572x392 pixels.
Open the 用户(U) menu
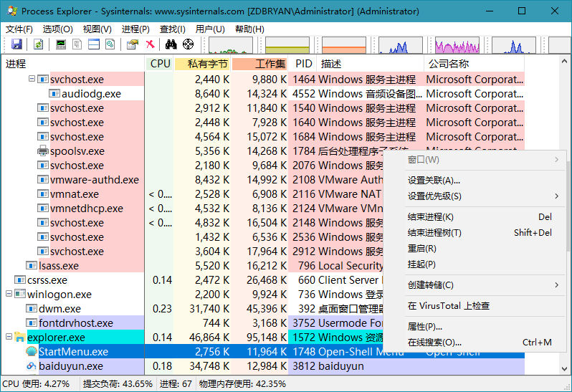[x=210, y=29]
